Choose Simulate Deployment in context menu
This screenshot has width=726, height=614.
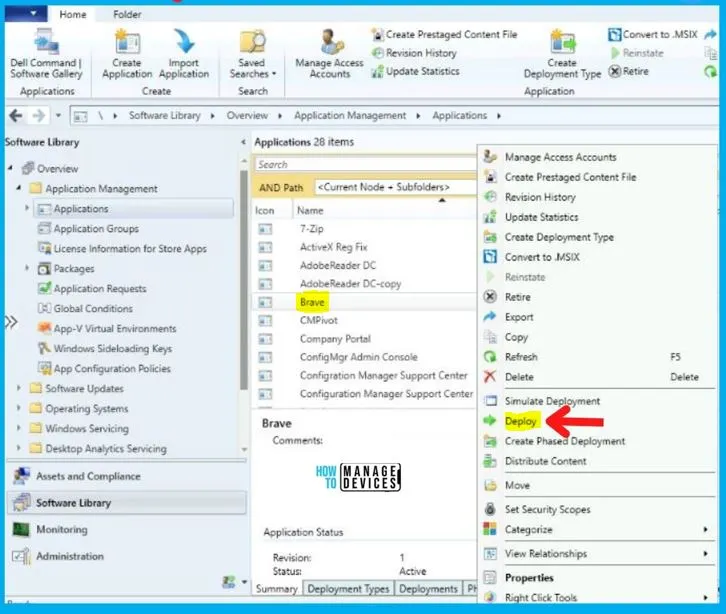pos(552,401)
